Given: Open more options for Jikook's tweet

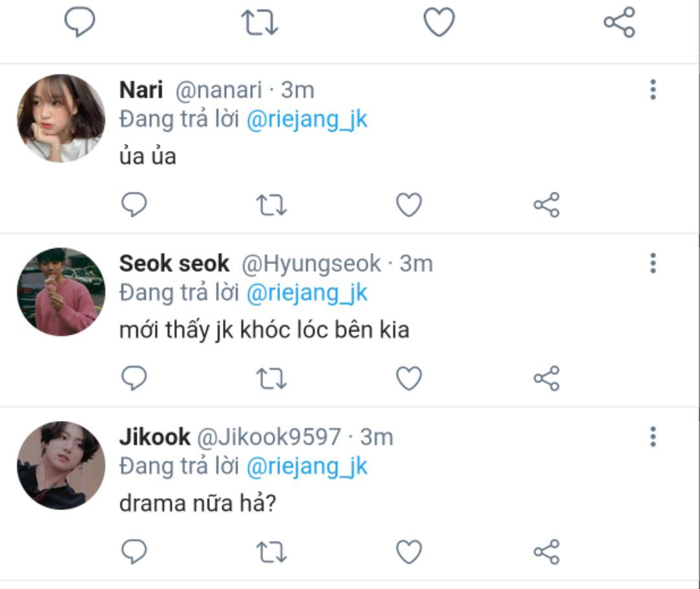Looking at the screenshot, I should [653, 437].
